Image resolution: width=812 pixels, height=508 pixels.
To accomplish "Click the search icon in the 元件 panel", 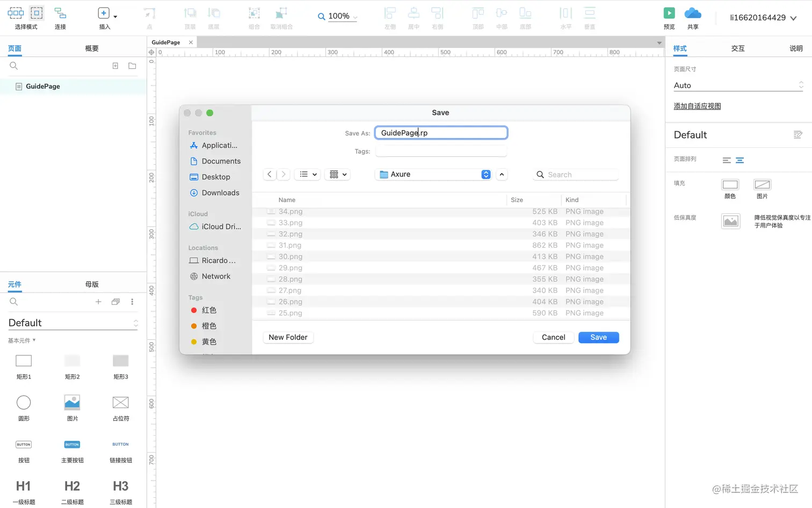I will (x=14, y=302).
